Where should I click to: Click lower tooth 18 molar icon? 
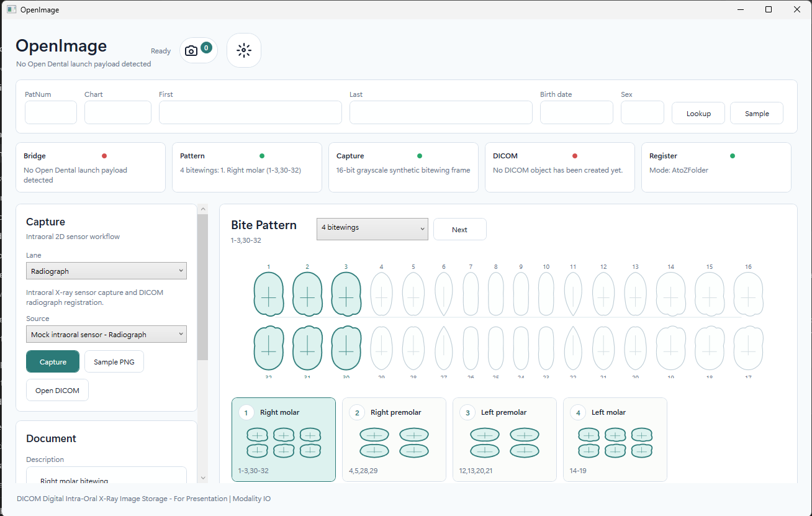pyautogui.click(x=710, y=348)
